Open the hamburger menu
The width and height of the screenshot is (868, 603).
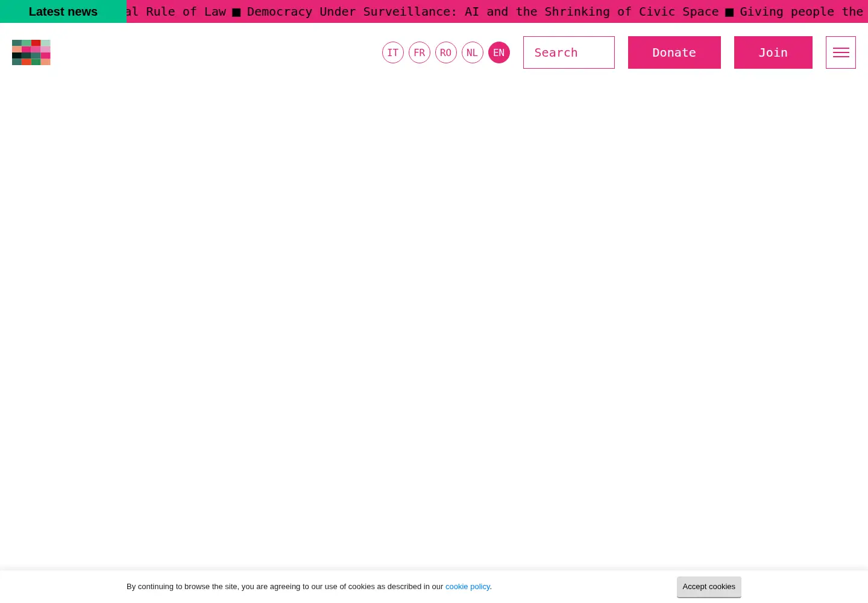click(841, 52)
